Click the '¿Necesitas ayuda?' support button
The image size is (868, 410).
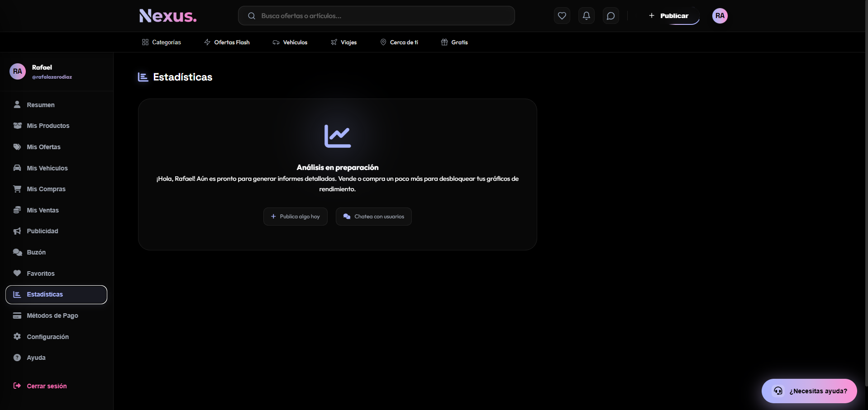click(x=809, y=391)
